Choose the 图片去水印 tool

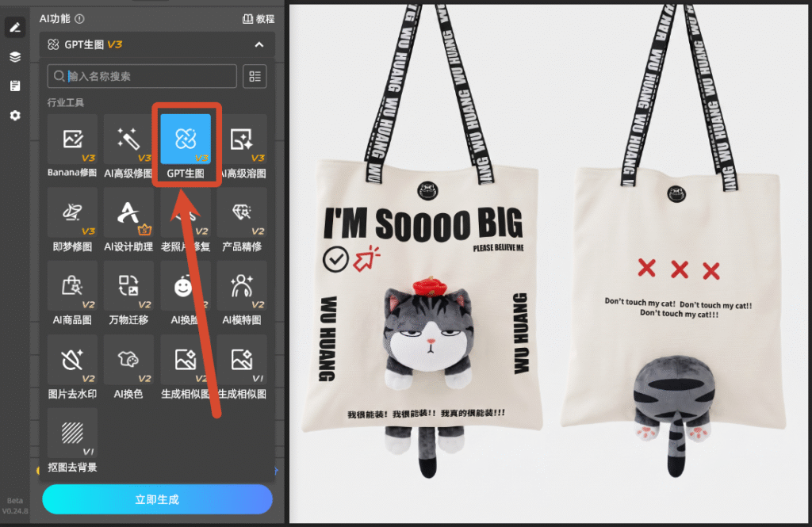point(72,367)
